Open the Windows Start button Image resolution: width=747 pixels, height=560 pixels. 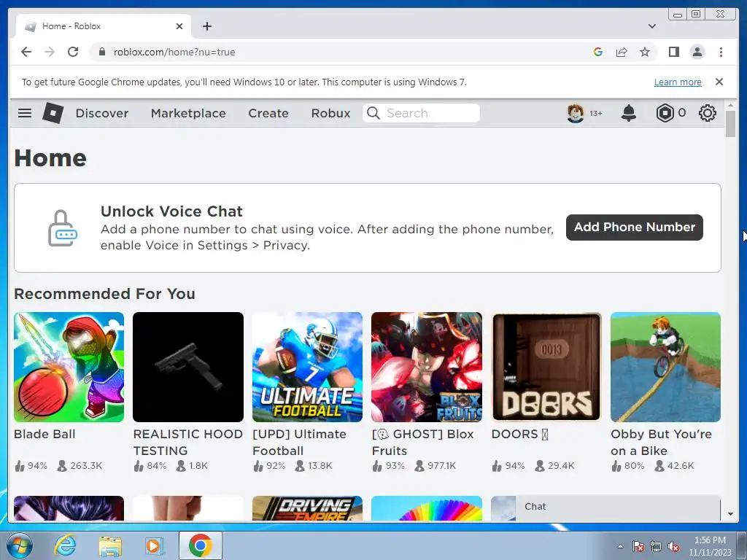[x=20, y=545]
